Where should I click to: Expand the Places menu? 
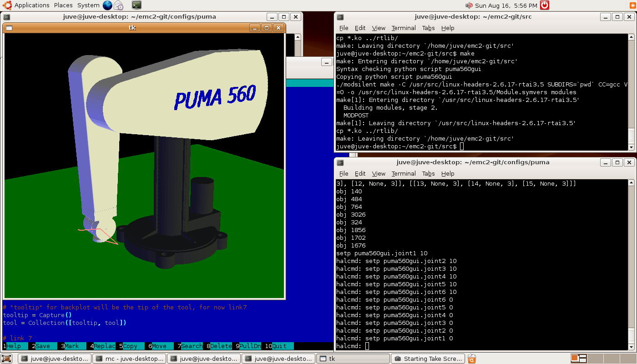point(63,5)
